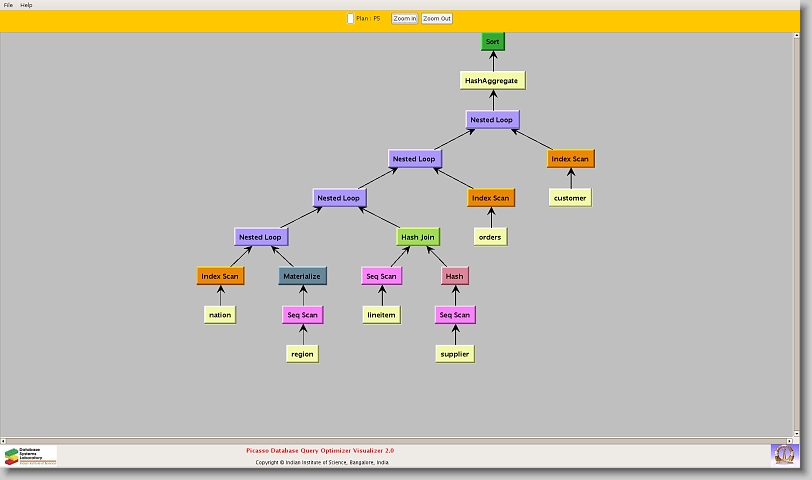This screenshot has height=480, width=812.
Task: Select the green Sort node
Action: click(492, 41)
